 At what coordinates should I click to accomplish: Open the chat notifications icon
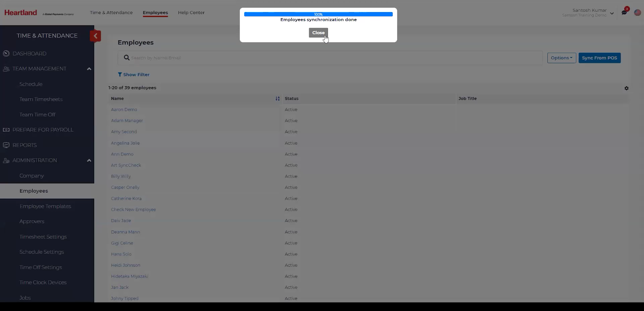(x=624, y=12)
